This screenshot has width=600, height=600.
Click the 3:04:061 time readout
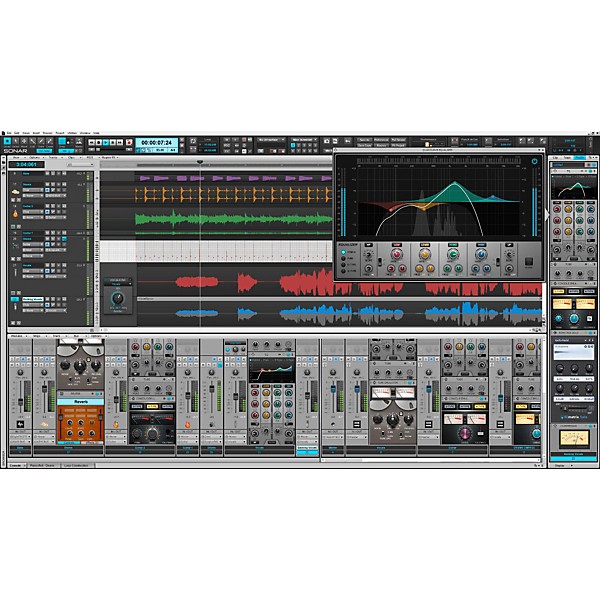(26, 165)
